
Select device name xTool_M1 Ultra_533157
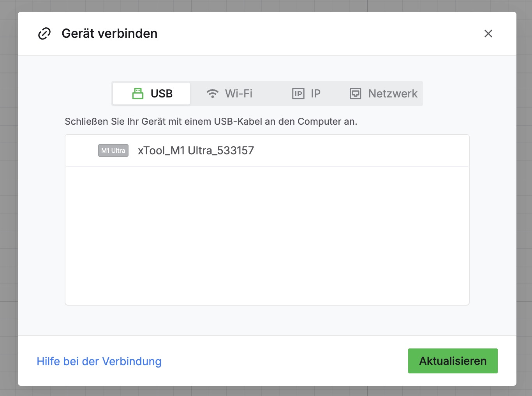point(196,150)
